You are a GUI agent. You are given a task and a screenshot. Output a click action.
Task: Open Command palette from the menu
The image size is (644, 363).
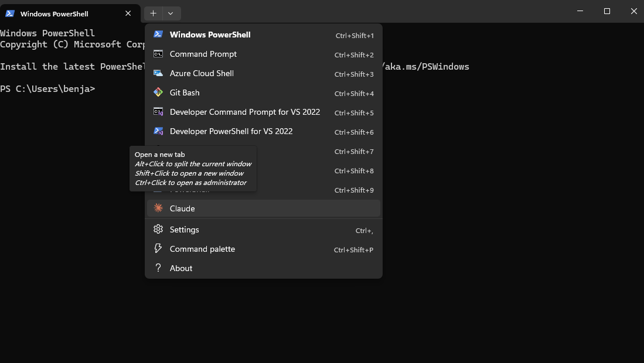point(202,249)
